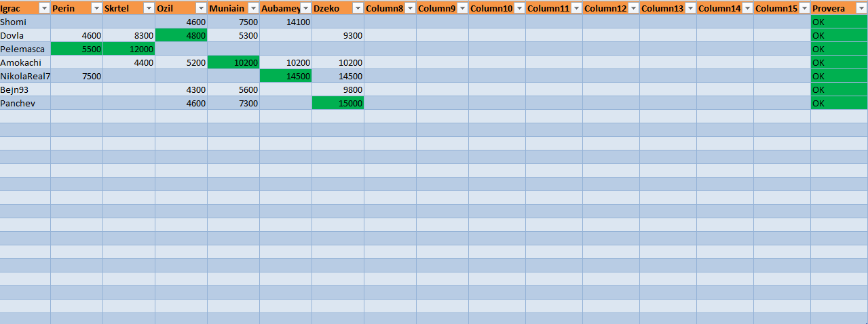Select the cell with 4400

[x=129, y=62]
